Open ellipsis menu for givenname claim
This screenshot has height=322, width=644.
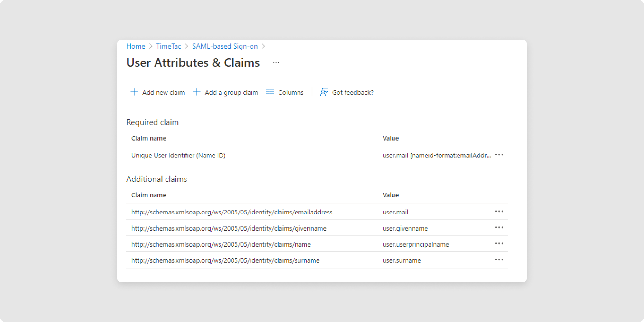click(x=499, y=228)
